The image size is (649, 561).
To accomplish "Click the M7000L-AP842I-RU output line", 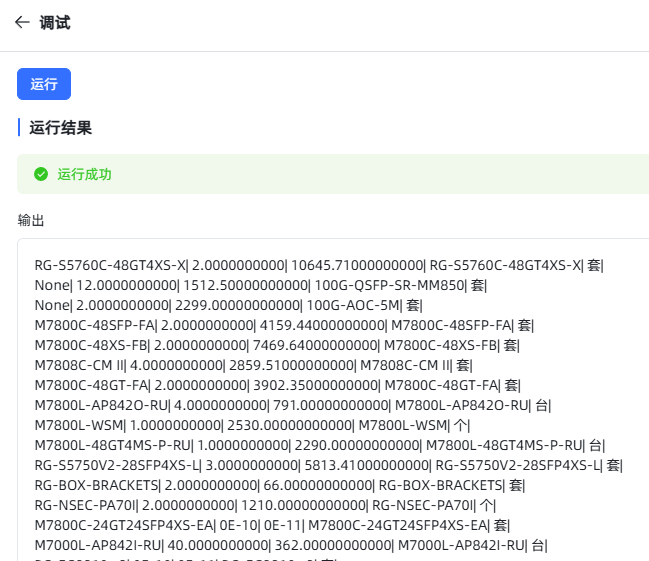I will tap(291, 545).
